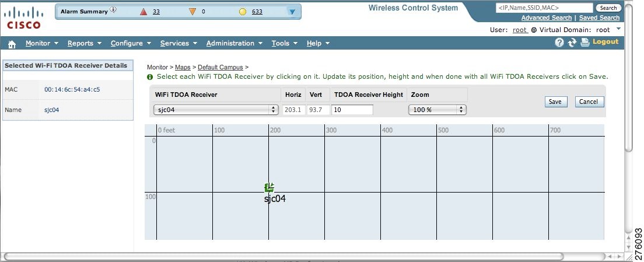Open the Configure menu
The width and height of the screenshot is (644, 262).
point(131,43)
